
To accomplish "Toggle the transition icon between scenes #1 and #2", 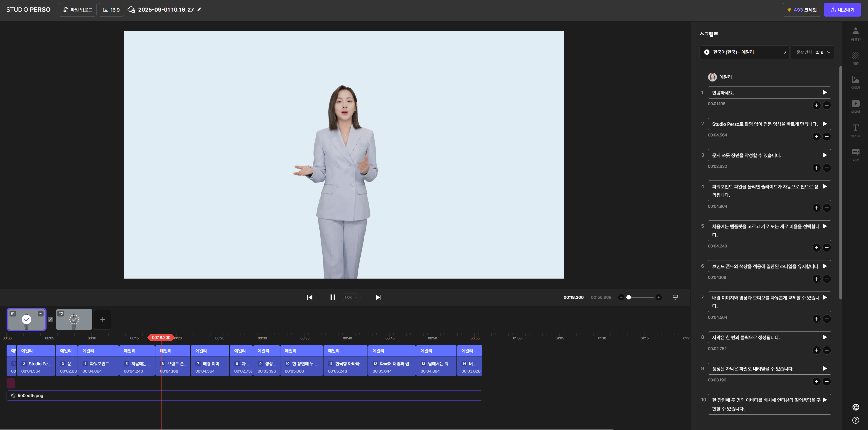I will pyautogui.click(x=51, y=319).
